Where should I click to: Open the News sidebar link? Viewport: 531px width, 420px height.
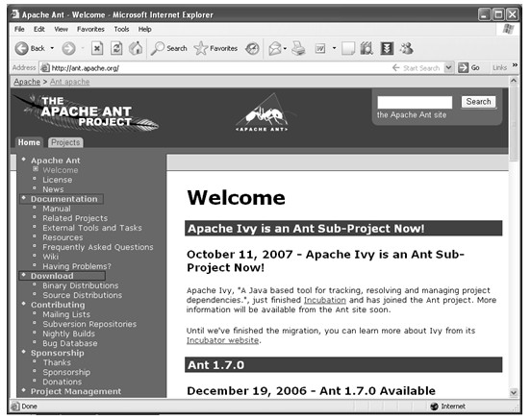tap(53, 189)
